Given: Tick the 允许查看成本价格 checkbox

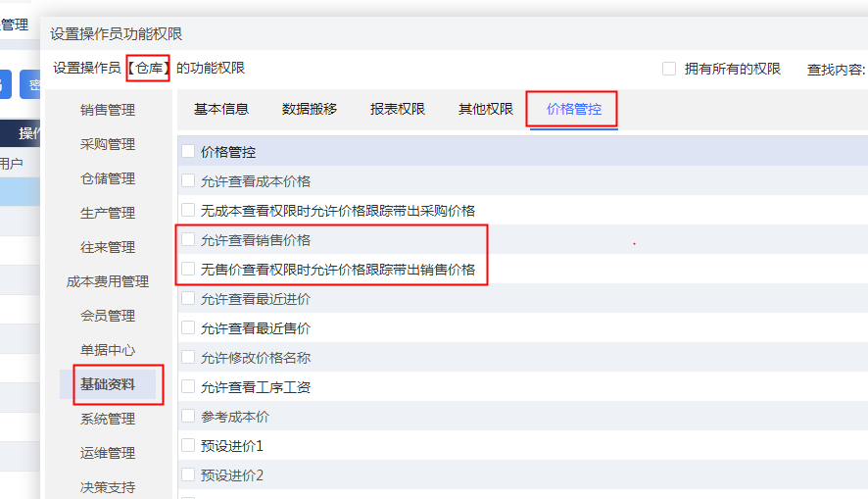Looking at the screenshot, I should coord(188,181).
